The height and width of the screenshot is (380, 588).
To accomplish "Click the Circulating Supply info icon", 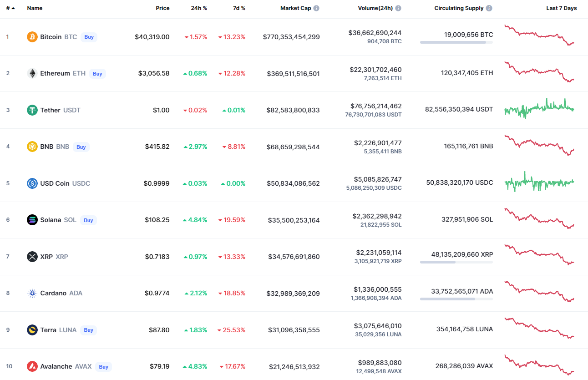I will click(x=489, y=8).
